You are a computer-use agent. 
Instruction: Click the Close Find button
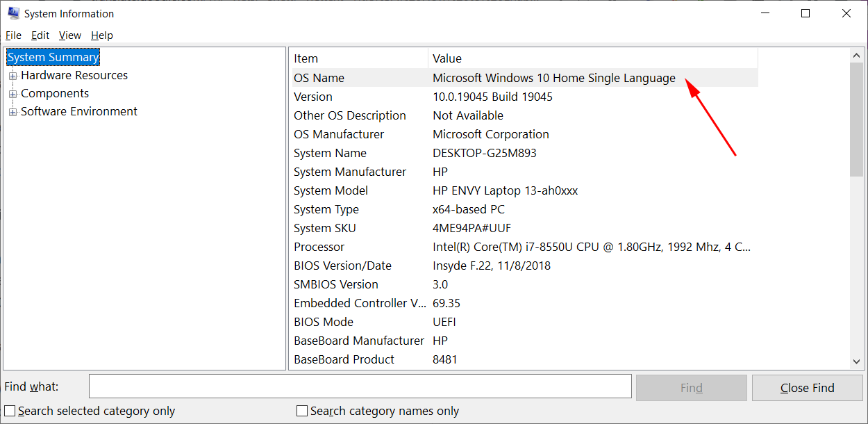(808, 388)
